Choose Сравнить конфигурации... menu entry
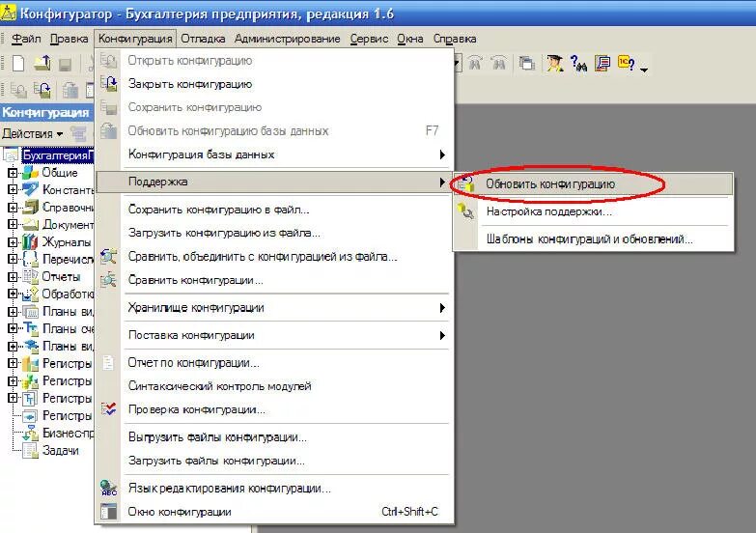The width and height of the screenshot is (756, 533). tap(274, 280)
